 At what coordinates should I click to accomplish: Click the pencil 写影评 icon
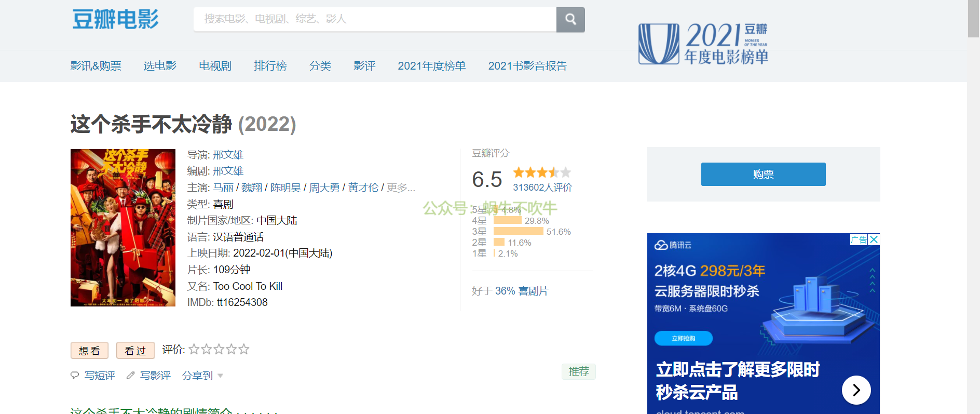tap(131, 376)
